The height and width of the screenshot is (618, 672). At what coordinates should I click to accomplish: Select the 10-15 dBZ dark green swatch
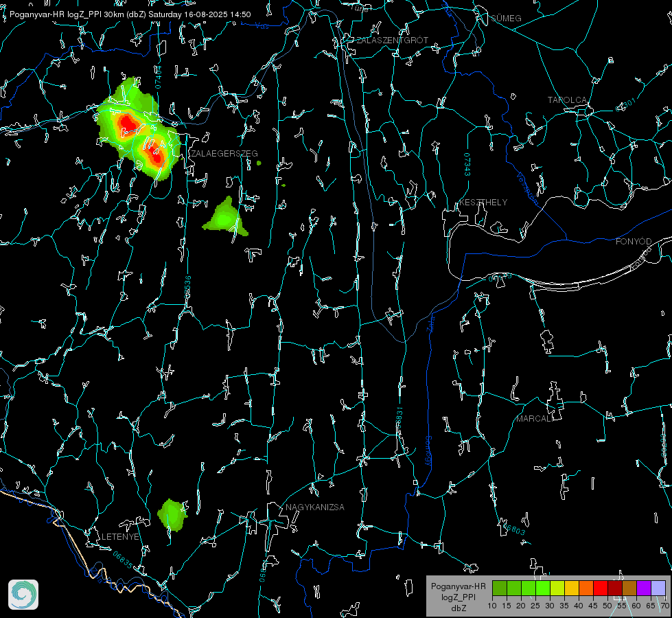499,588
